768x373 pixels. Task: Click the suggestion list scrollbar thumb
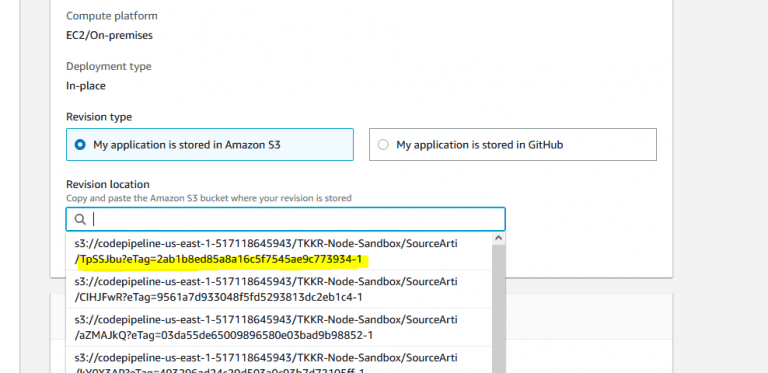[x=499, y=309]
